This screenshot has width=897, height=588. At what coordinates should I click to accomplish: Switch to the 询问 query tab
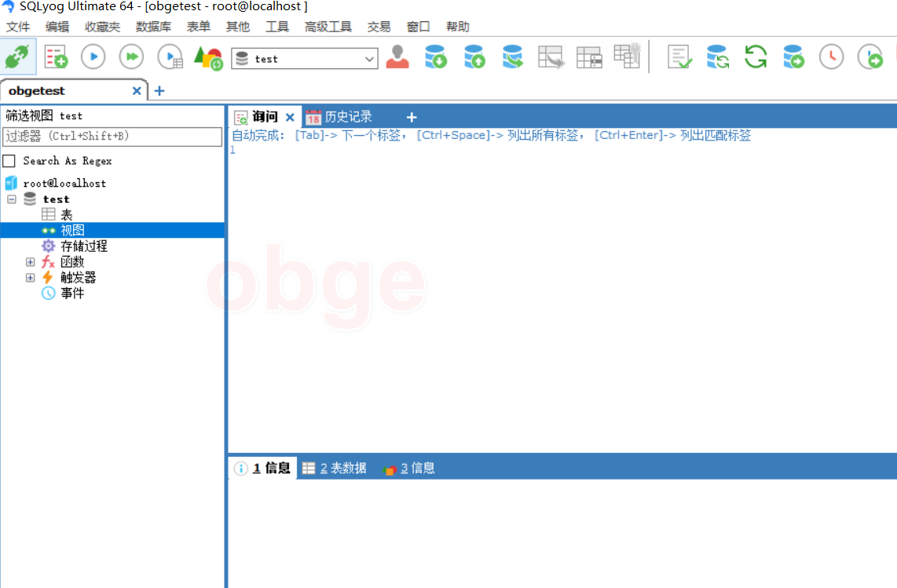pos(265,117)
